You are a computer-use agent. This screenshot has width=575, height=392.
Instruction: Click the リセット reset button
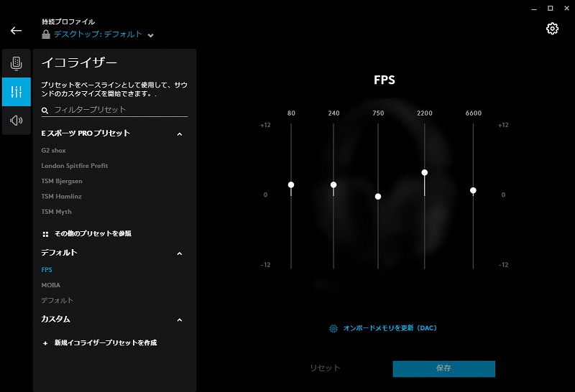point(325,368)
